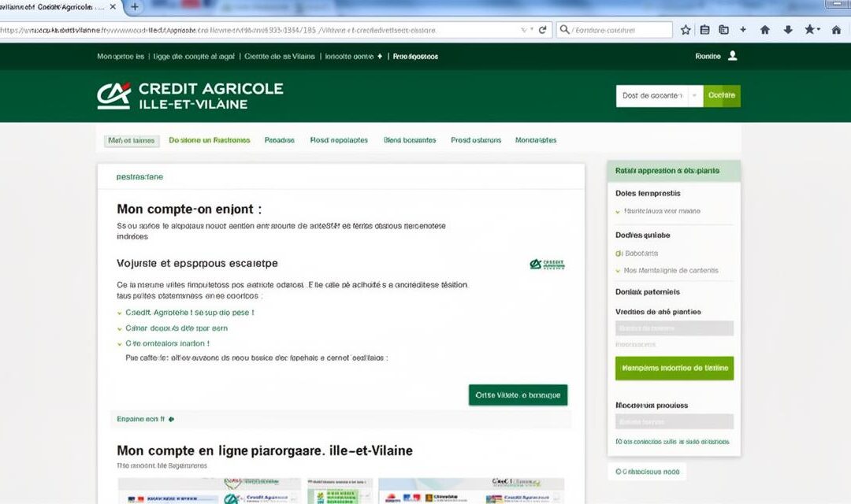The image size is (851, 504).
Task: Open the Montialates menu item
Action: [x=536, y=140]
